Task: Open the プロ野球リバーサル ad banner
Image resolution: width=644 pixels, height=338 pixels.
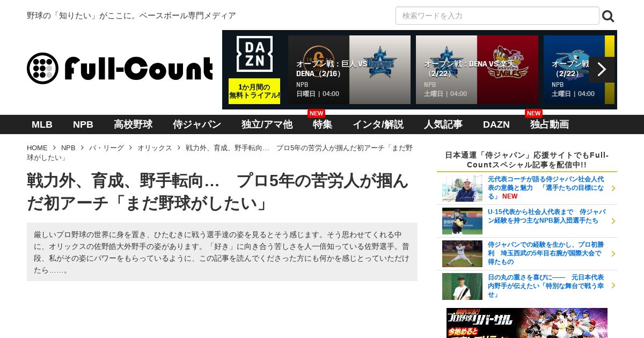Action: [x=527, y=323]
